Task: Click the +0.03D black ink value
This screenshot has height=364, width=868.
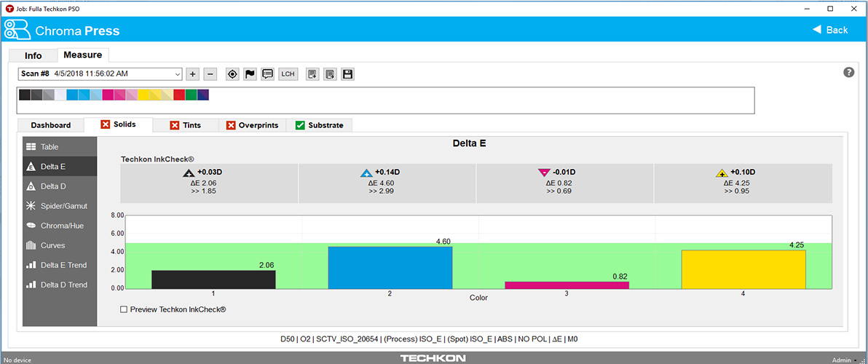Action: [x=209, y=172]
